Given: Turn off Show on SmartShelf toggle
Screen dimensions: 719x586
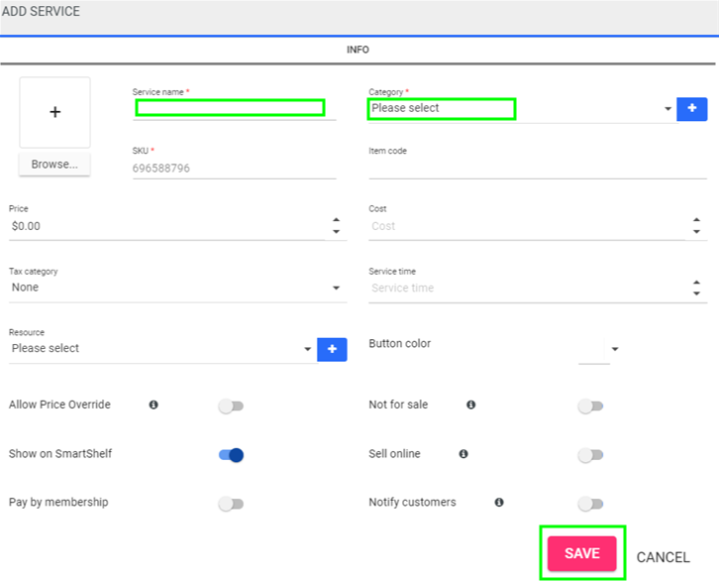Looking at the screenshot, I should tap(231, 455).
